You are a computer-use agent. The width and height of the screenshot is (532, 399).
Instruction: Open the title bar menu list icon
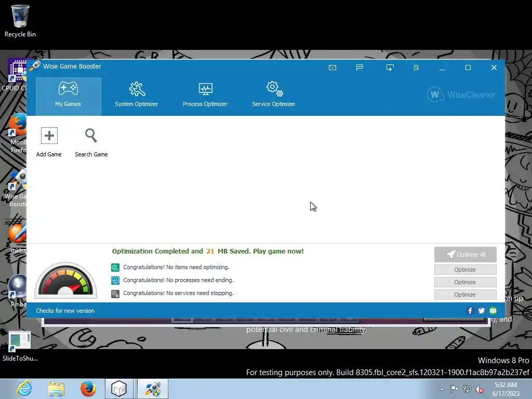coord(416,68)
